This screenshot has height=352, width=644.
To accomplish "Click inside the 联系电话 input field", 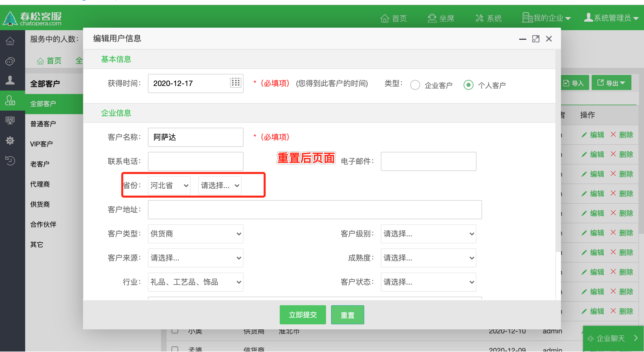I will coord(195,161).
